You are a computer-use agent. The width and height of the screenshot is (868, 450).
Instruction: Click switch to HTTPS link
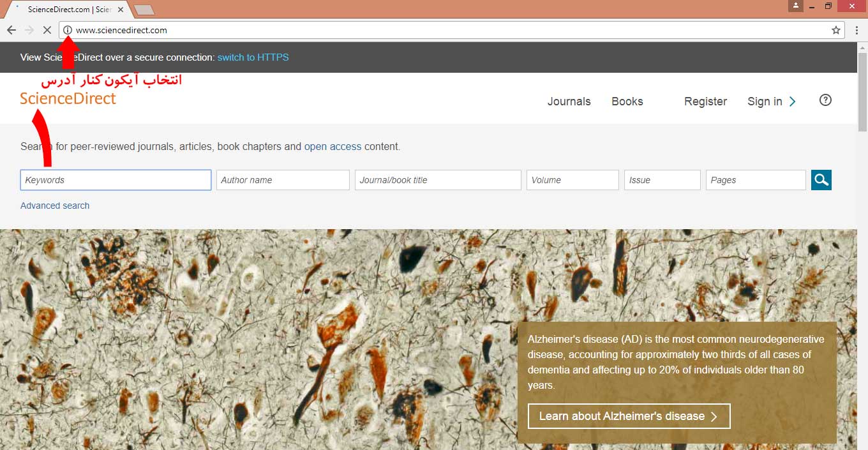click(x=253, y=57)
